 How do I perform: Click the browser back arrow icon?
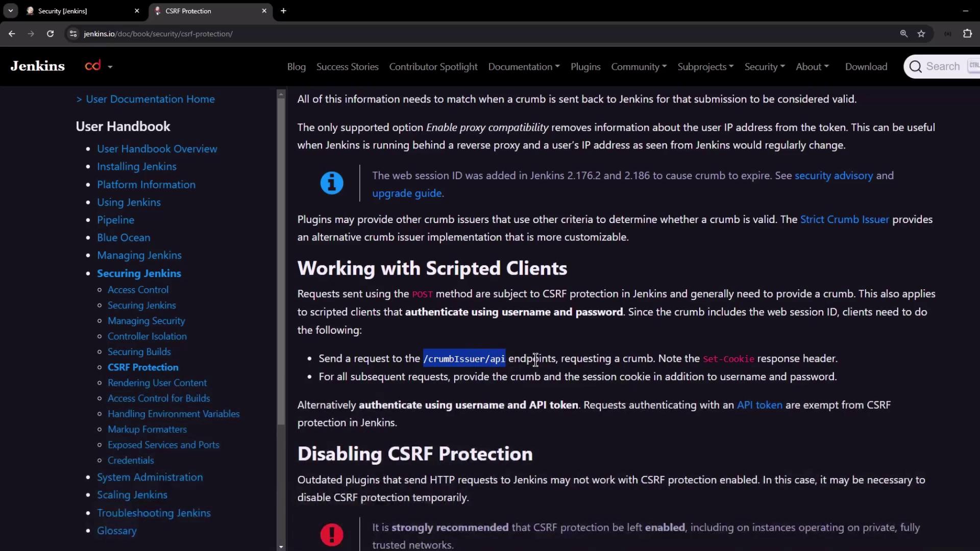[12, 34]
